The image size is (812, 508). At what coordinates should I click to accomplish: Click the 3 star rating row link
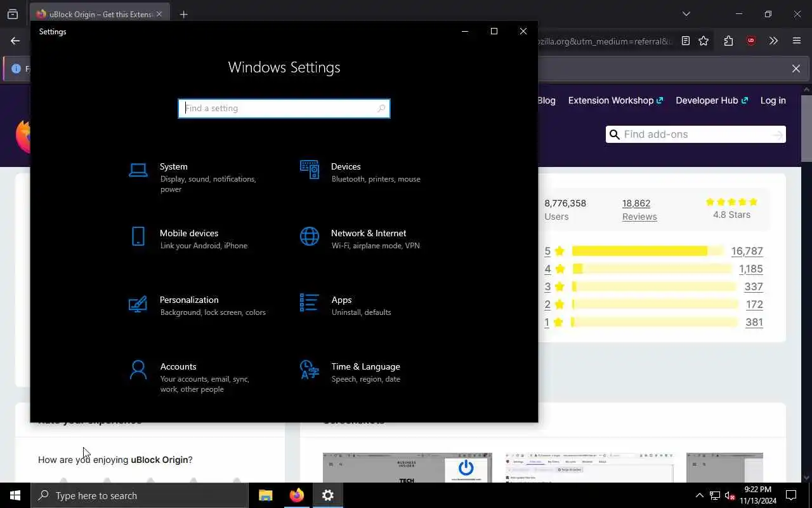click(554, 286)
